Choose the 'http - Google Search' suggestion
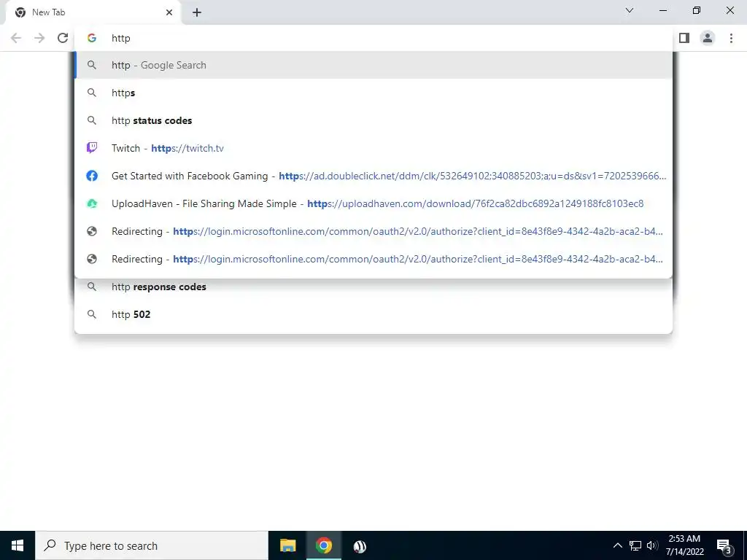This screenshot has height=560, width=747. [x=373, y=65]
